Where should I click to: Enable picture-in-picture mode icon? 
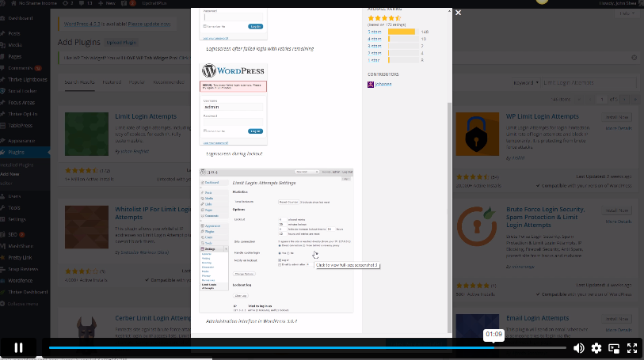[614, 348]
